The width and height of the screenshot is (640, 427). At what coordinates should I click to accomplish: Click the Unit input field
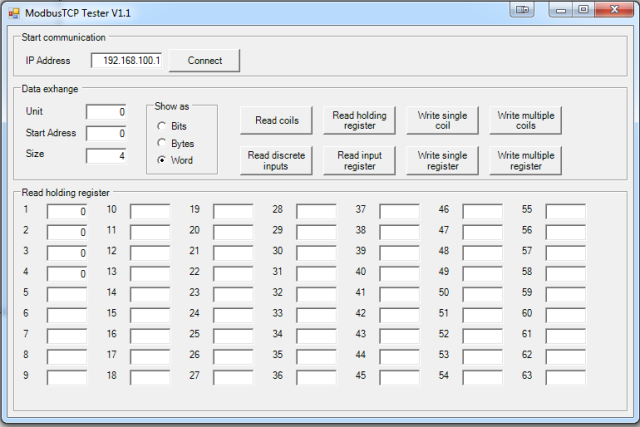tap(106, 112)
